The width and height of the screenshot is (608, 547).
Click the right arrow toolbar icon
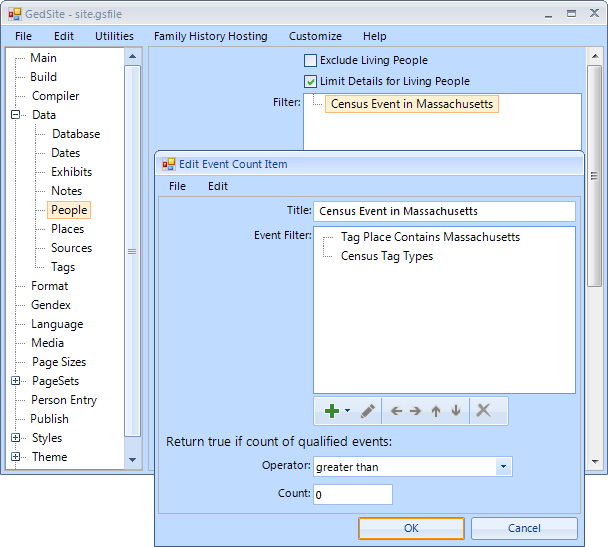[415, 411]
